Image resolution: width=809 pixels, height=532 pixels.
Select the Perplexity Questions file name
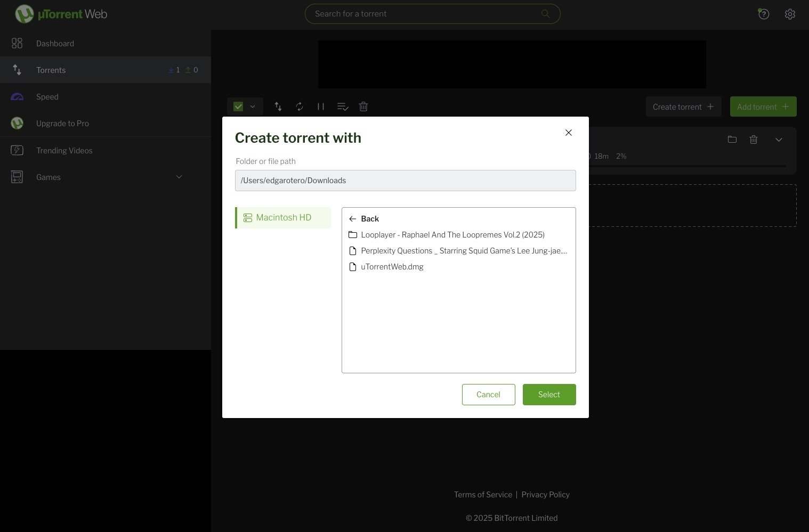[x=464, y=251]
